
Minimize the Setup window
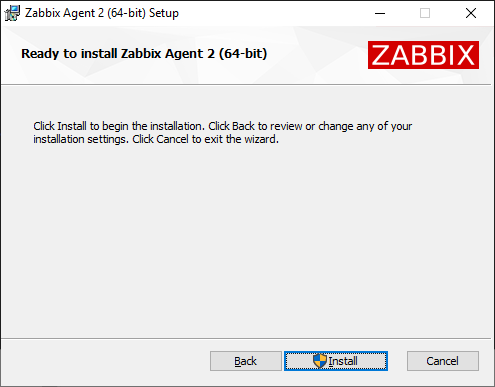[380, 13]
